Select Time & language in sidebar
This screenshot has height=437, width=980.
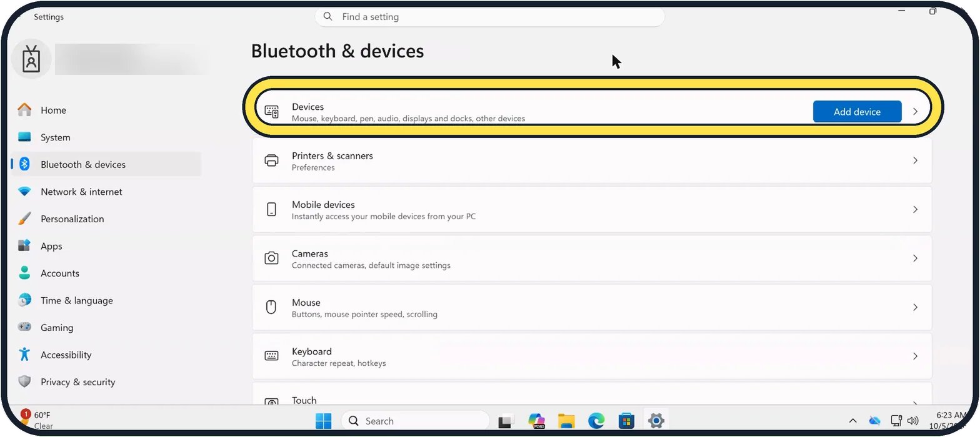[106, 300]
